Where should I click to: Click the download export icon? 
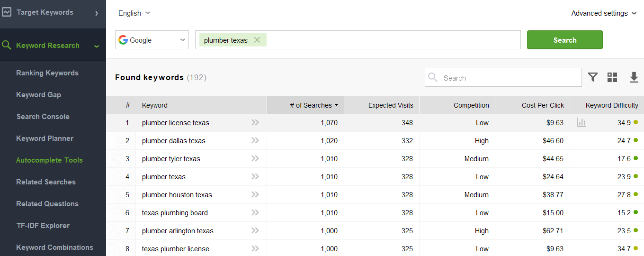634,77
